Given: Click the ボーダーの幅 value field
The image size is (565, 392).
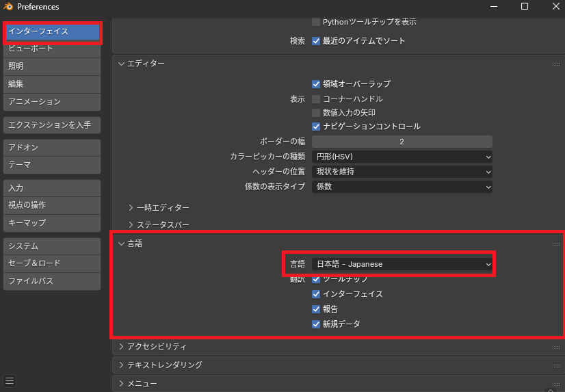Looking at the screenshot, I should coord(402,142).
